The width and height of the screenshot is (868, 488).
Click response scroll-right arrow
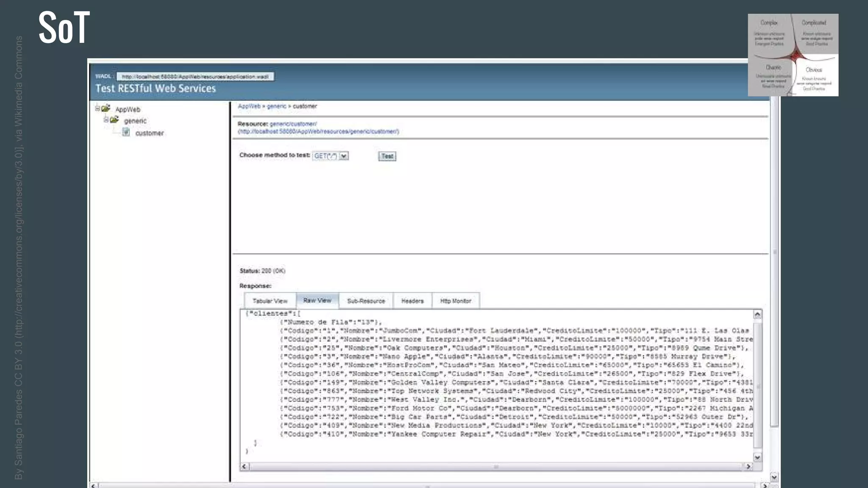(x=748, y=466)
